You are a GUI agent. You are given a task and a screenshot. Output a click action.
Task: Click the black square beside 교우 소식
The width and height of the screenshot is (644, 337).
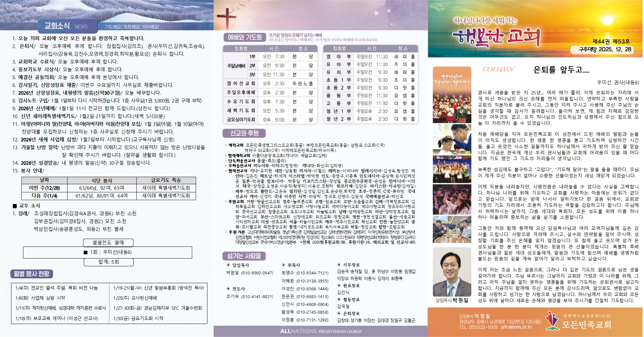click(15, 206)
